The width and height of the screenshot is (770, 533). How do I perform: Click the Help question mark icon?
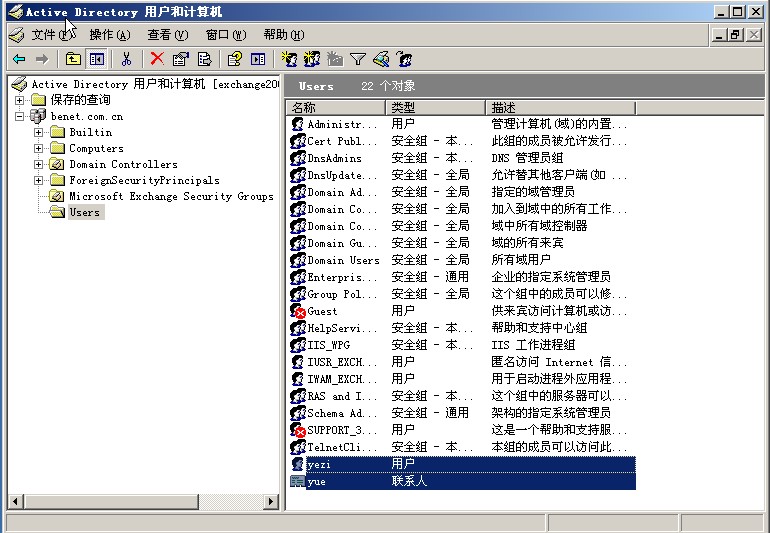235,59
